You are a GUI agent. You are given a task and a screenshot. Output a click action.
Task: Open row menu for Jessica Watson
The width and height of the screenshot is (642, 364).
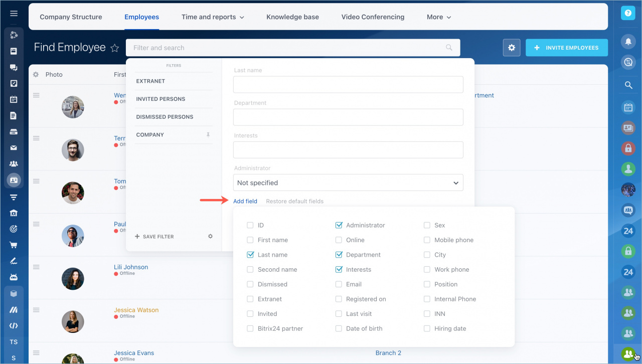coord(36,310)
